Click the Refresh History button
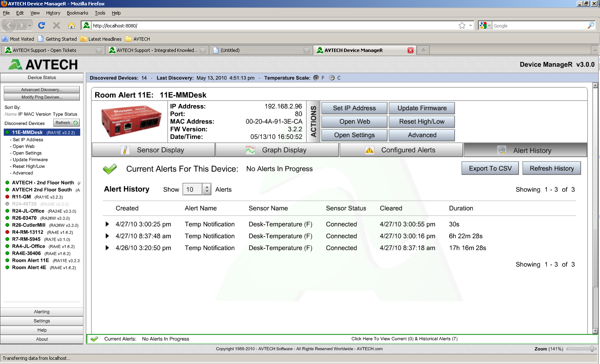 [552, 168]
